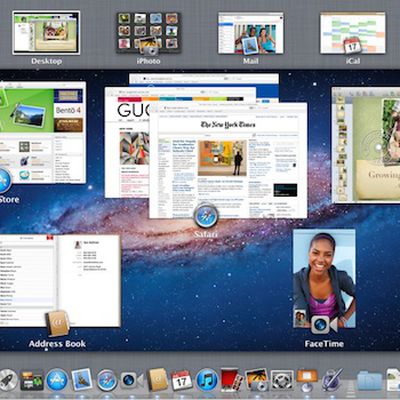
Task: Select the FaceTime video call window
Action: [x=324, y=278]
